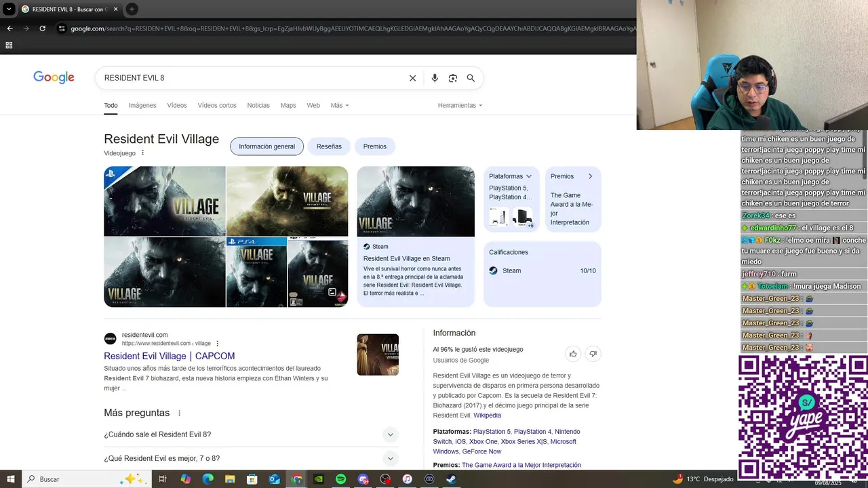Open the Premios card arrow
The height and width of the screenshot is (488, 868).
click(x=590, y=176)
